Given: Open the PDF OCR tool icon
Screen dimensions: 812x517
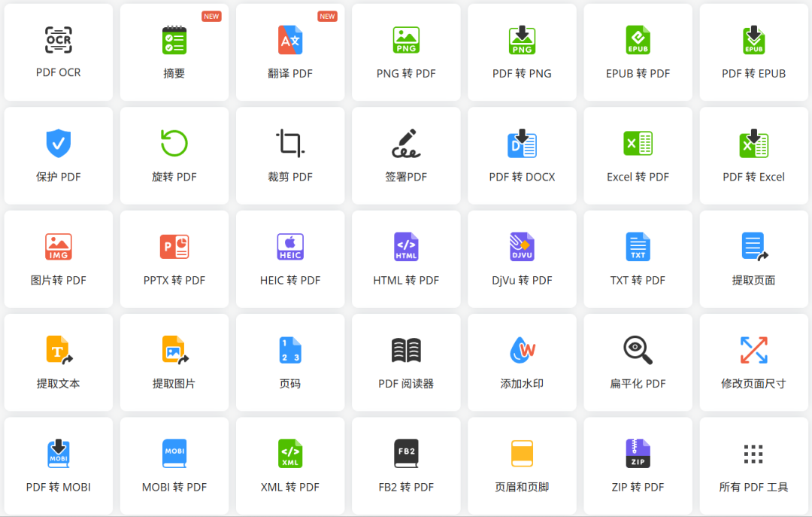Looking at the screenshot, I should [59, 40].
